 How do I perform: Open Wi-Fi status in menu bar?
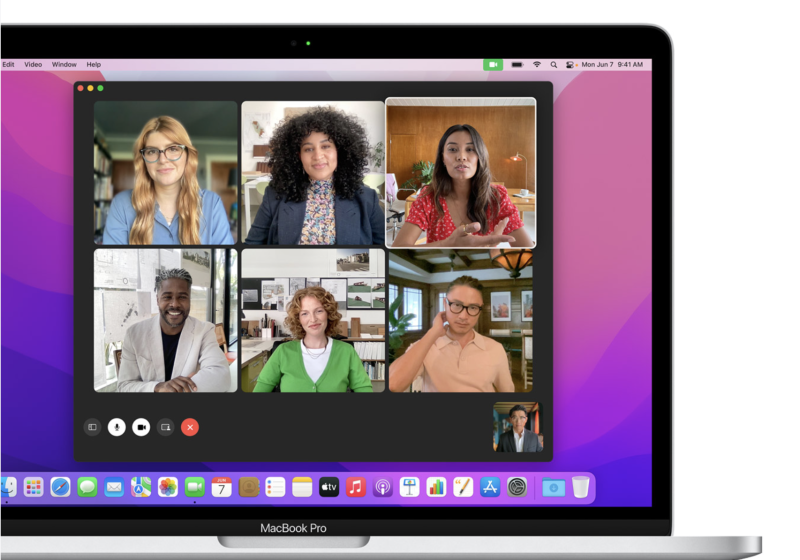(x=537, y=64)
